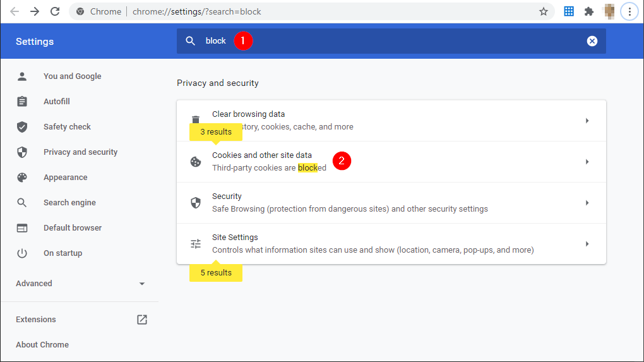Click the Privacy and security shield icon
Screen dimensions: 644x362
[22, 152]
